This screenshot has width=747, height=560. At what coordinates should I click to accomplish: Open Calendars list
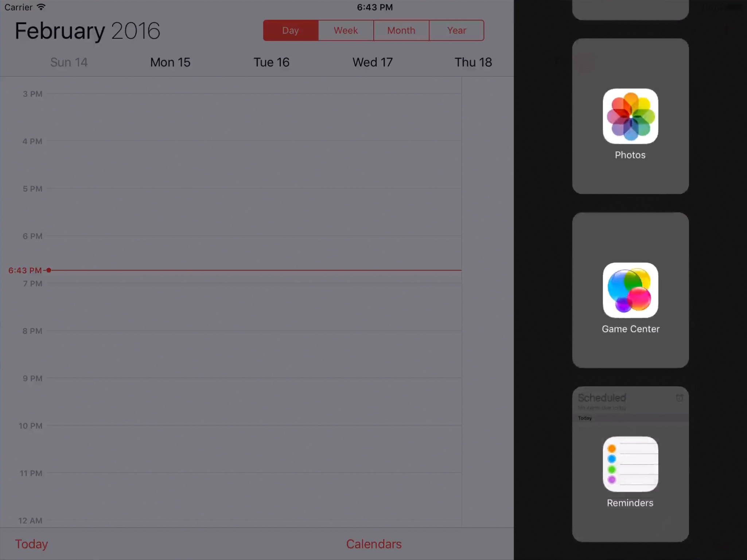pos(373,544)
